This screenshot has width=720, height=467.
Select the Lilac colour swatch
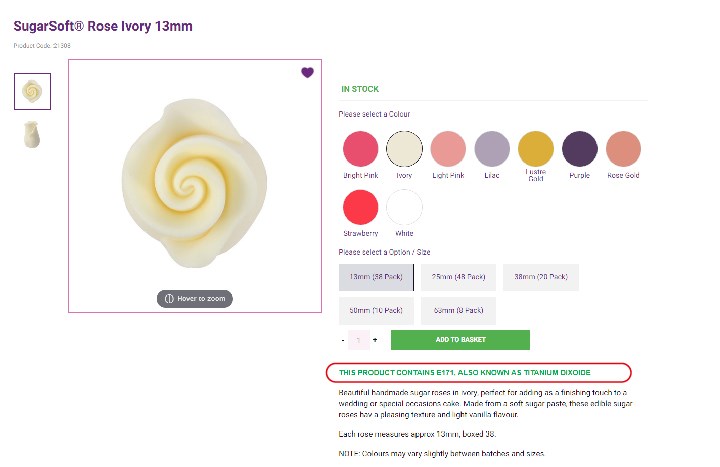(x=492, y=150)
